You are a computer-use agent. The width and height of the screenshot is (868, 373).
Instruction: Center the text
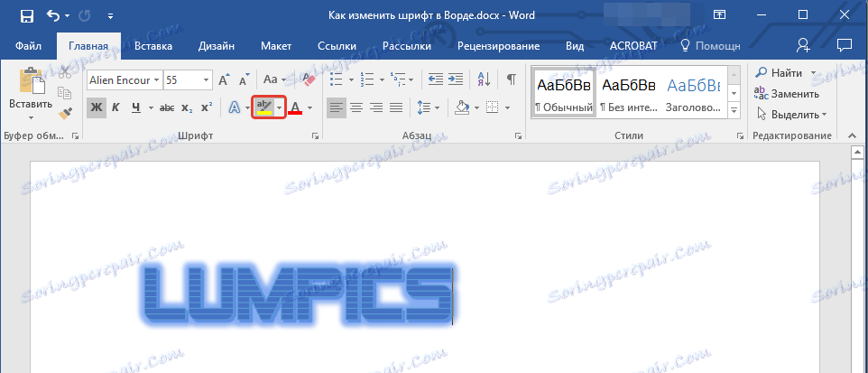pyautogui.click(x=356, y=107)
